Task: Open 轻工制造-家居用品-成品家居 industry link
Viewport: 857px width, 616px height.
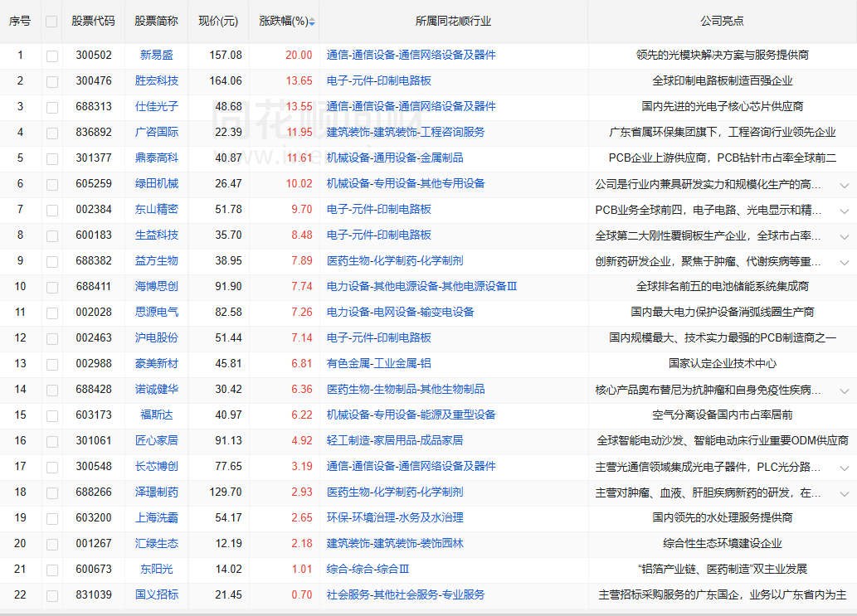Action: point(395,440)
